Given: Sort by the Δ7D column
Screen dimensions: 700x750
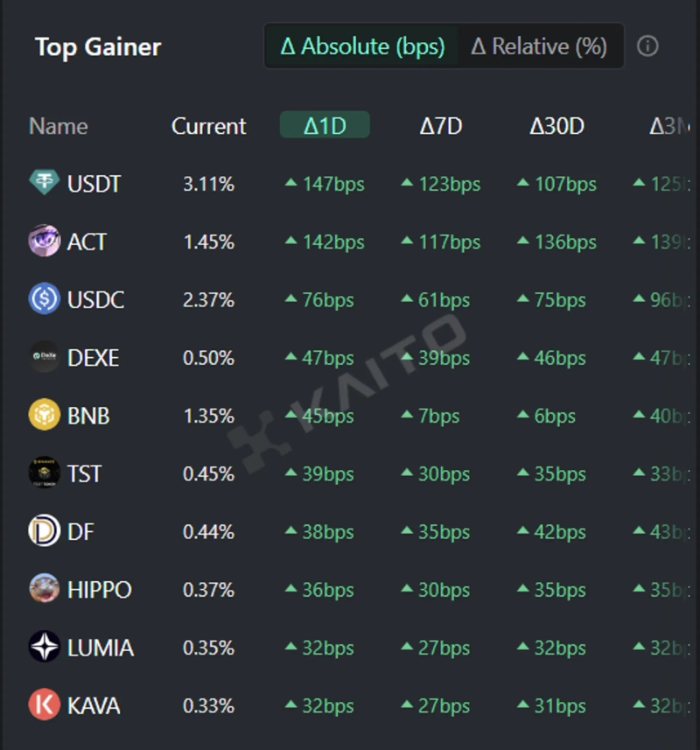Looking at the screenshot, I should pos(440,126).
